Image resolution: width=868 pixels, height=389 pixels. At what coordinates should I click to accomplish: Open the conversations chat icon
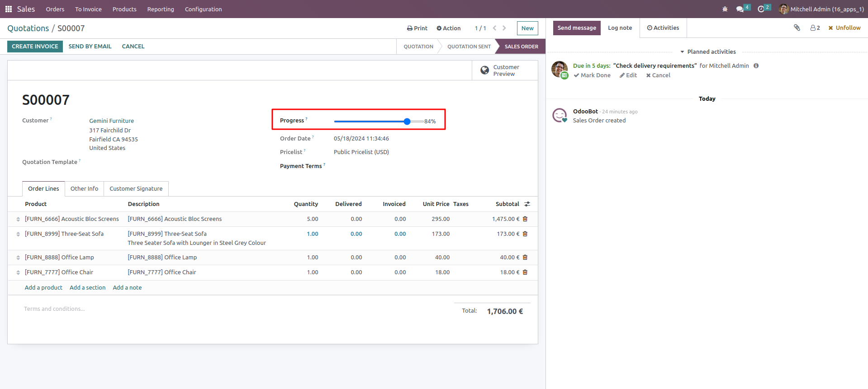[740, 9]
